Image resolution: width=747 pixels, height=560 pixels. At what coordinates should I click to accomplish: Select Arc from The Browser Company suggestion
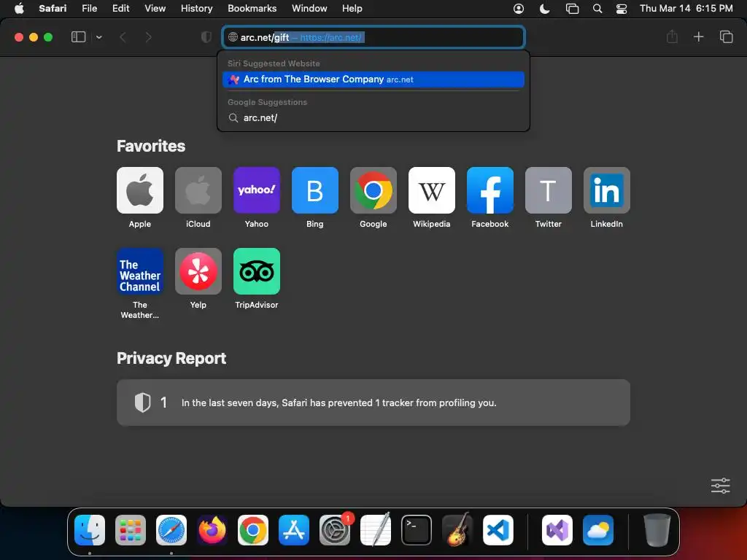point(373,79)
